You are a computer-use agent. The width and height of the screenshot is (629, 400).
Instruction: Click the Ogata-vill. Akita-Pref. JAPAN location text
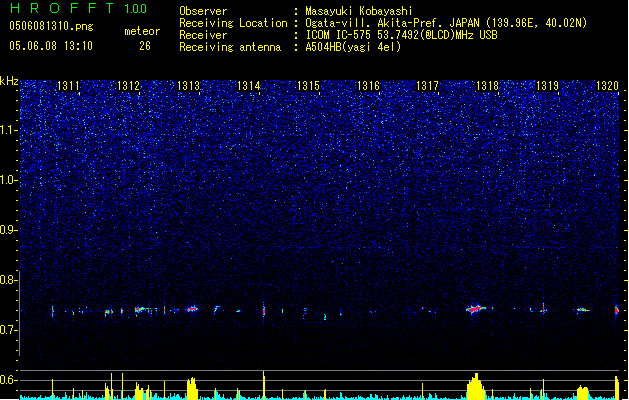(x=446, y=23)
